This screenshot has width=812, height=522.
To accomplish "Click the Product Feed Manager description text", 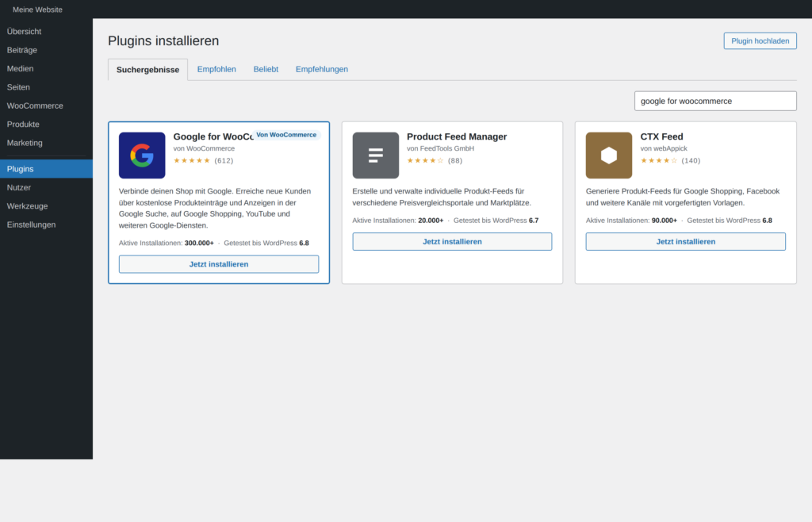I will 442,197.
